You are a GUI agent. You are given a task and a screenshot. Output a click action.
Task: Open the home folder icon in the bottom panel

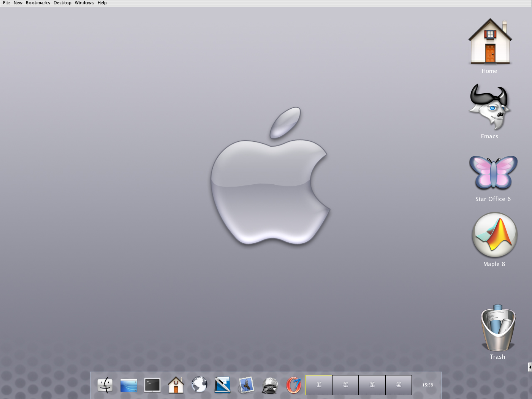coord(176,385)
